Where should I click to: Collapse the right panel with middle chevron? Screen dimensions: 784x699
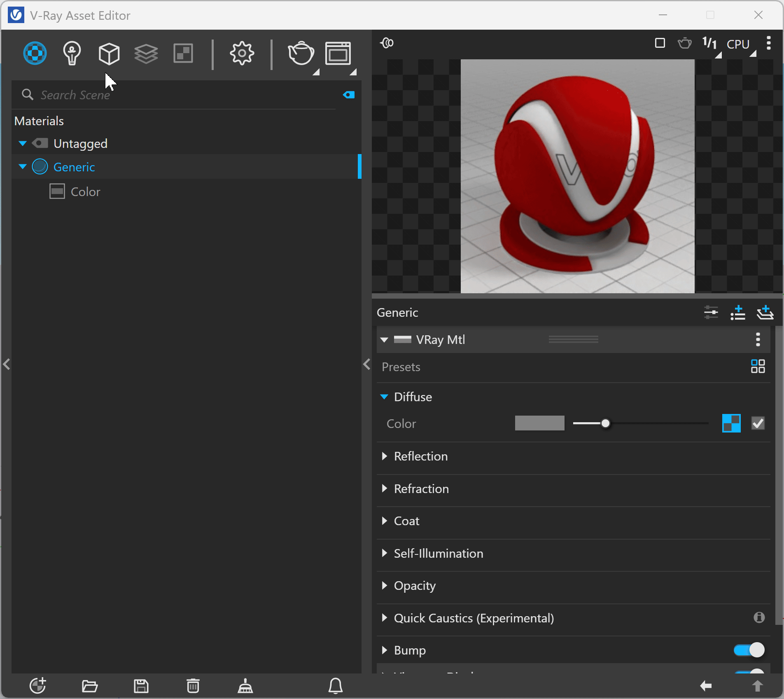(x=367, y=364)
